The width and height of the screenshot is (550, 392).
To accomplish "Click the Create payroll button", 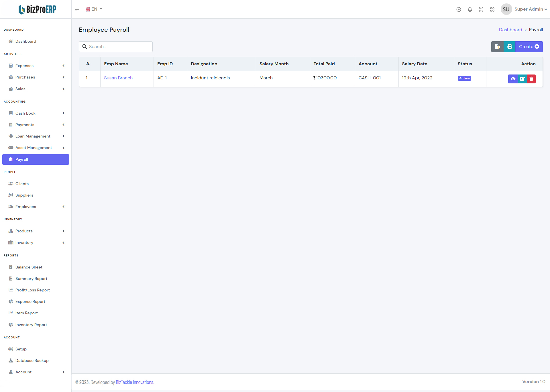I will (x=529, y=47).
